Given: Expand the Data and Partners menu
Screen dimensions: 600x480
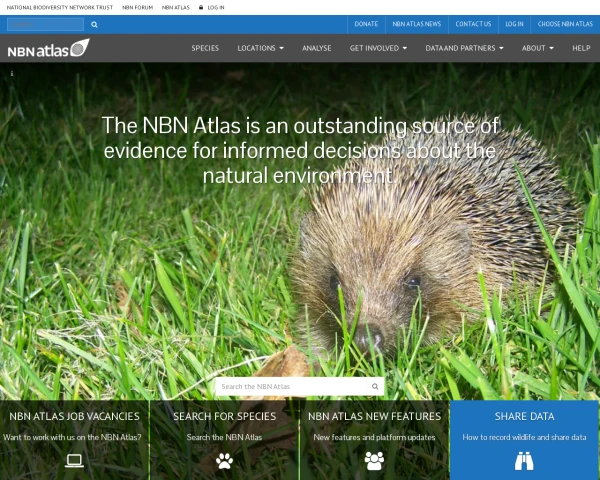Looking at the screenshot, I should (x=464, y=48).
